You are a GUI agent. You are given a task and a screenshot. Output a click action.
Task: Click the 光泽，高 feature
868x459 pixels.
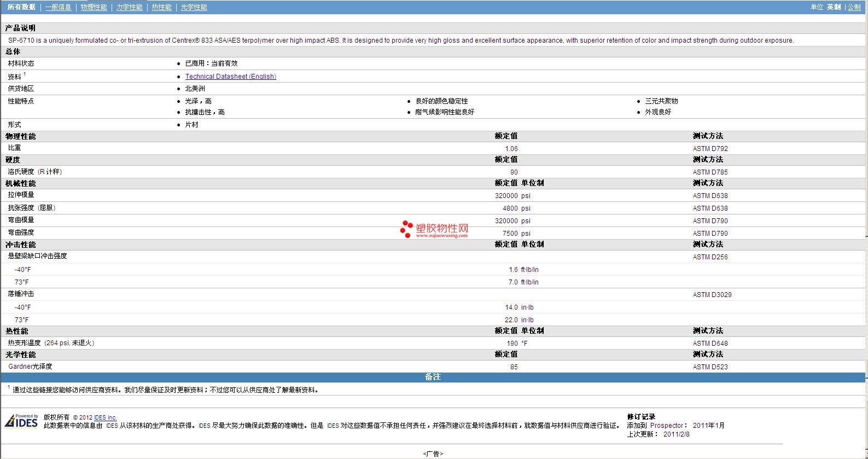click(x=199, y=101)
